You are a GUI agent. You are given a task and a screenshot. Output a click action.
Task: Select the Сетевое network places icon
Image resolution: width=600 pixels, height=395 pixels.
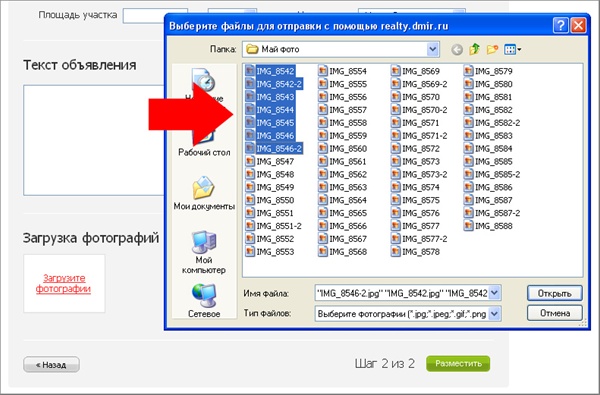[x=204, y=301]
